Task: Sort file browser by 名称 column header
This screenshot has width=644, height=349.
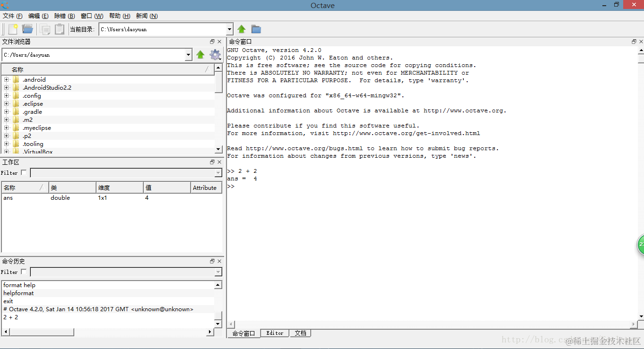Action: (108, 69)
